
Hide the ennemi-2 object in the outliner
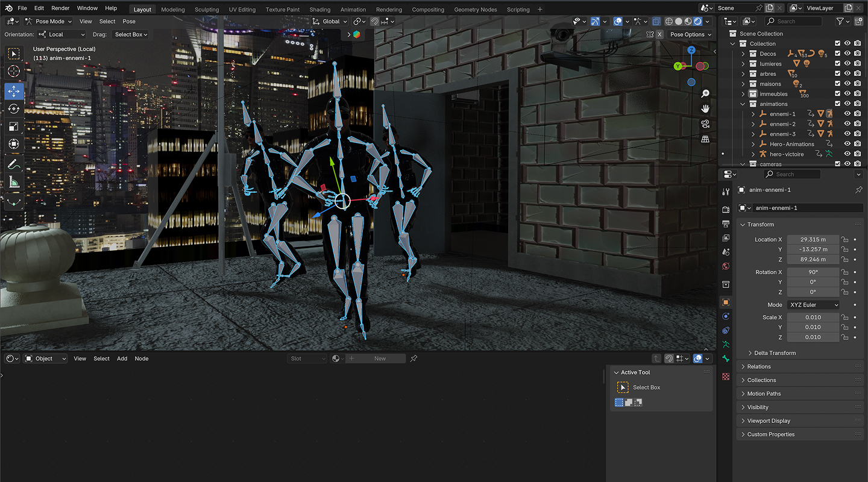[x=847, y=124]
